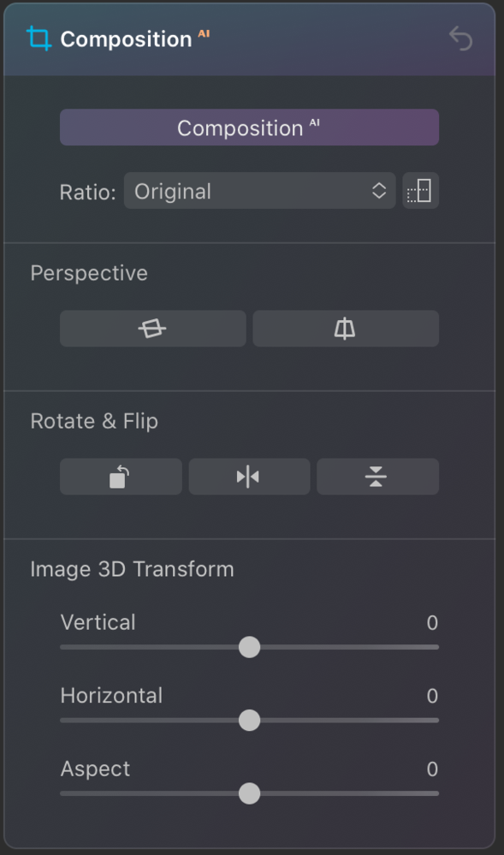504x855 pixels.
Task: Reset Composition tool with the undo arrow
Action: pos(460,39)
